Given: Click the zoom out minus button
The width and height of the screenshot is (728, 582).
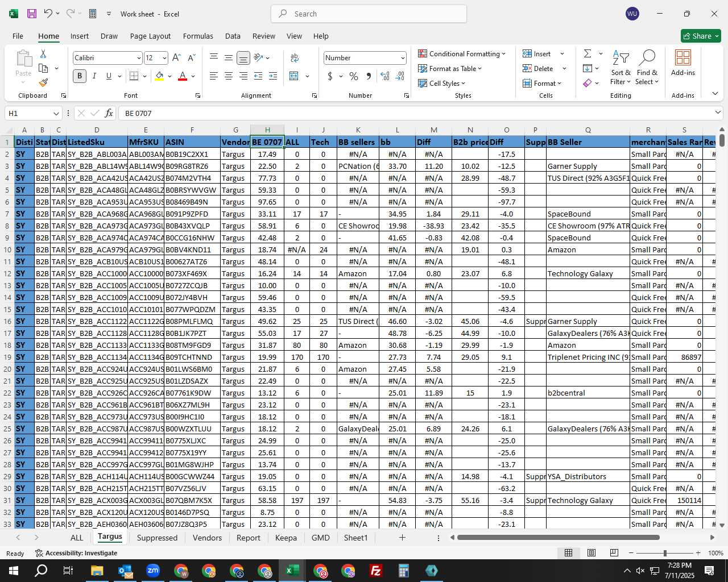Looking at the screenshot, I should (631, 553).
